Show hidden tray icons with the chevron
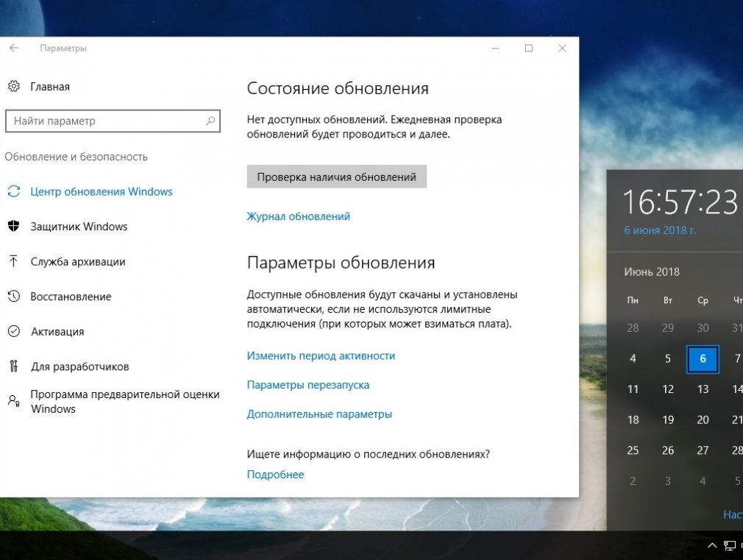Image resolution: width=743 pixels, height=560 pixels. coord(711,545)
